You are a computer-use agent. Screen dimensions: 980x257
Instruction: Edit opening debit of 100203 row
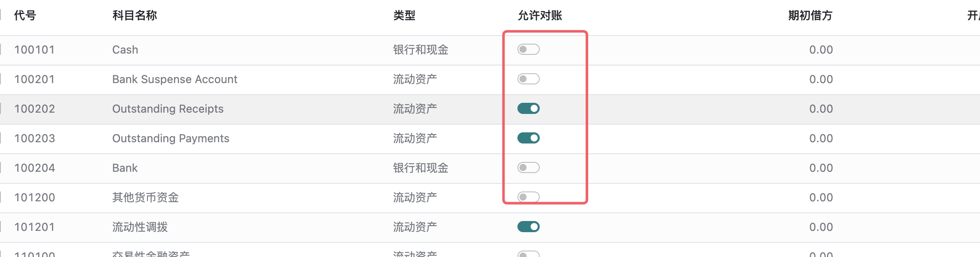(821, 139)
